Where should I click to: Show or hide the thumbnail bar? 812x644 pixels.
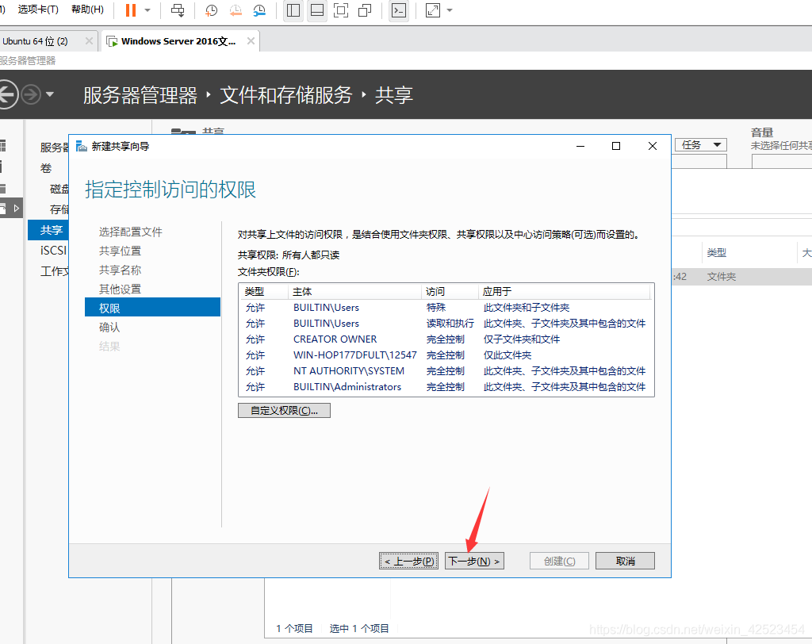pyautogui.click(x=316, y=10)
